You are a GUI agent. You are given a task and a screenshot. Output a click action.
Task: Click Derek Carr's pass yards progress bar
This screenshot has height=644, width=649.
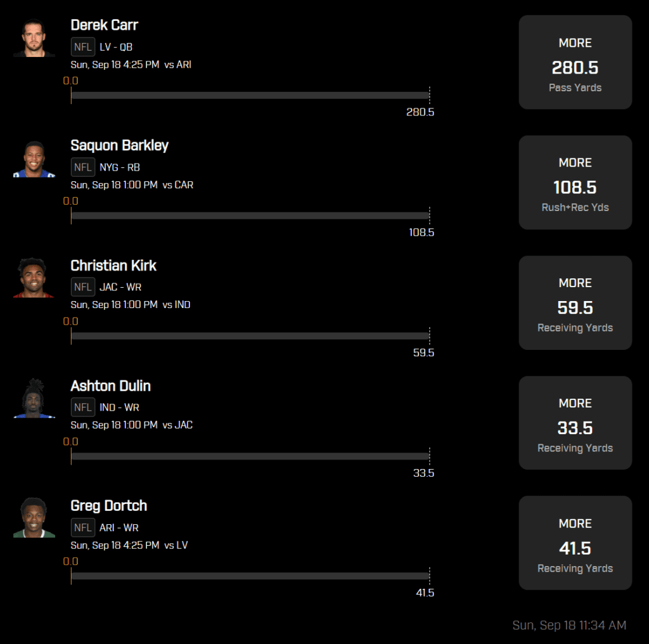(250, 96)
